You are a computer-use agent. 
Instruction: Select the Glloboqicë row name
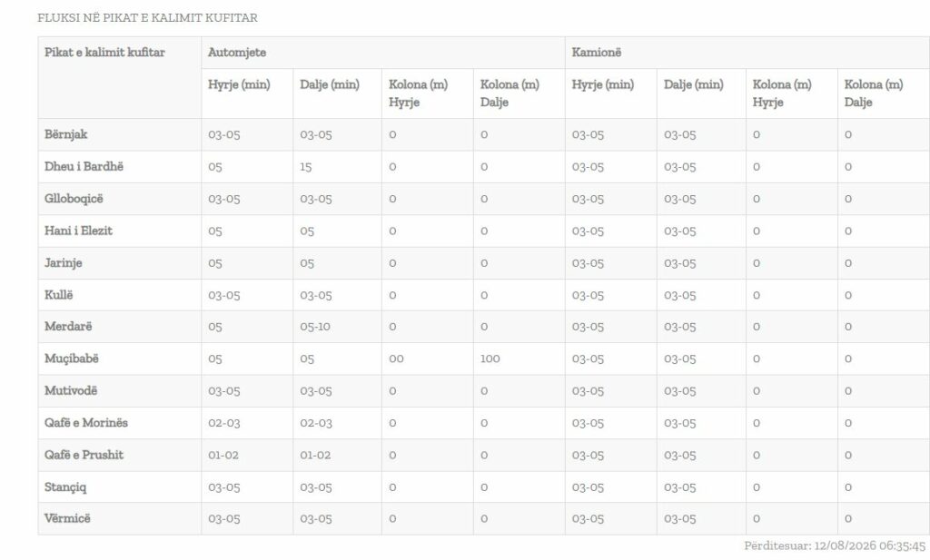(74, 199)
